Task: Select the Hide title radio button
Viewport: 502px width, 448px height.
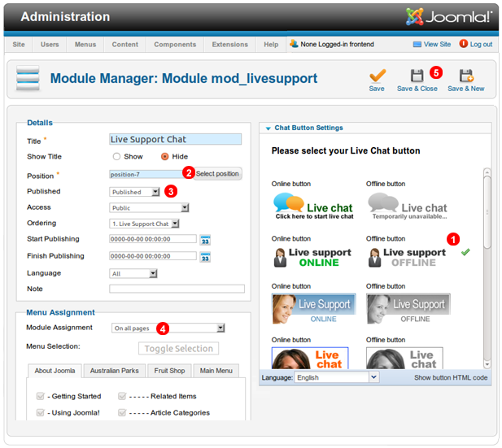Action: [164, 156]
